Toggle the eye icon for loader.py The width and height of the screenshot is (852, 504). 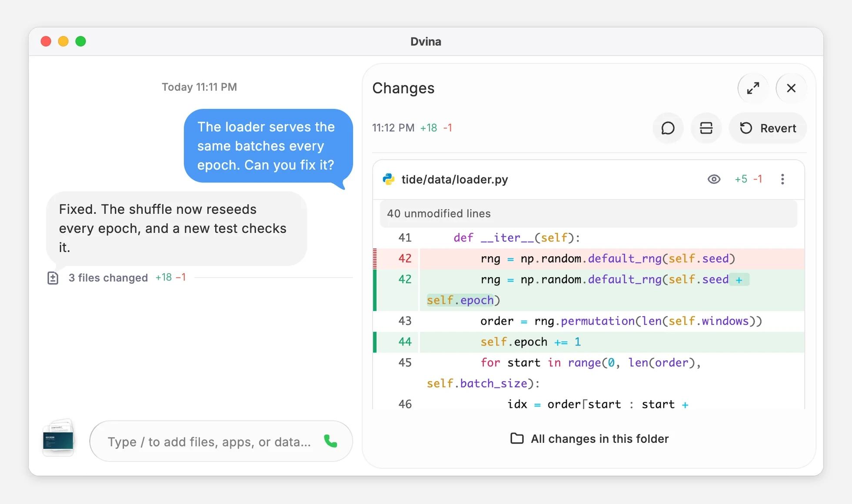point(714,179)
